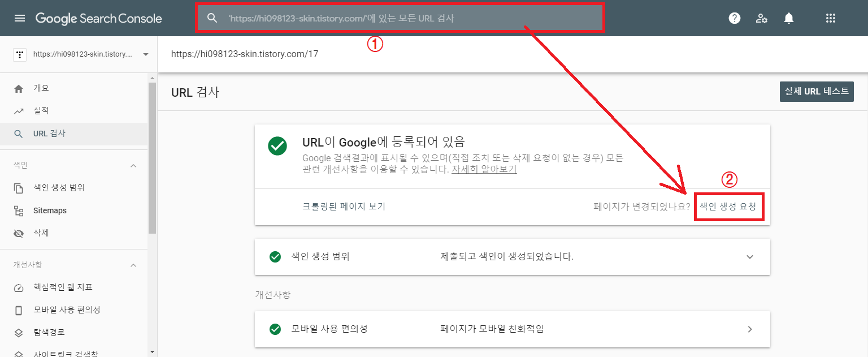This screenshot has height=357, width=868.
Task: Expand the 색인 생성 범위 card chevron
Action: (x=750, y=257)
